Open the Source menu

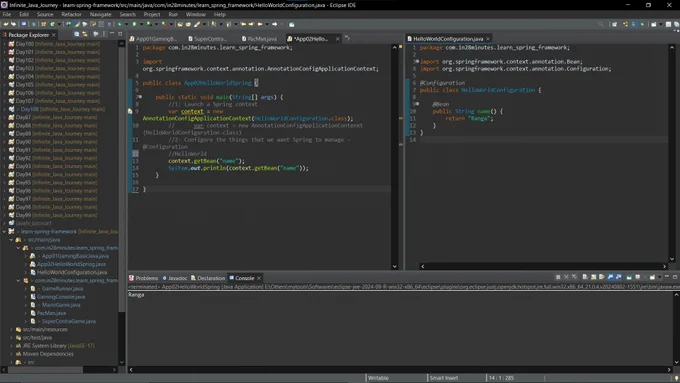click(x=45, y=14)
